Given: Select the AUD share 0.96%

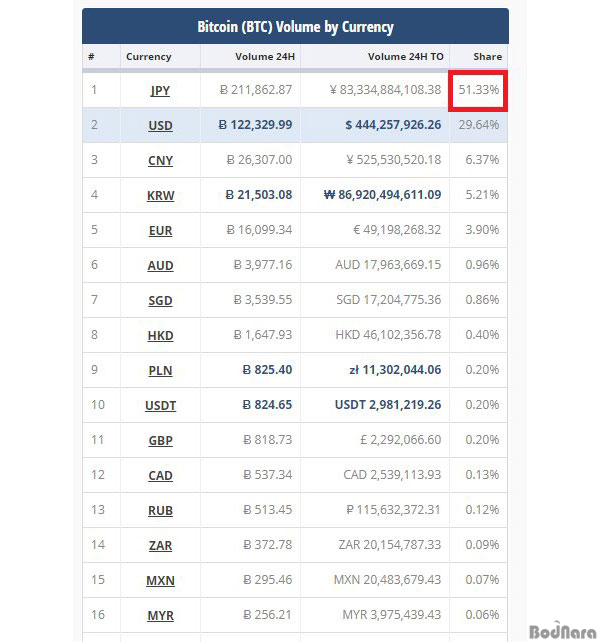Looking at the screenshot, I should point(482,264).
